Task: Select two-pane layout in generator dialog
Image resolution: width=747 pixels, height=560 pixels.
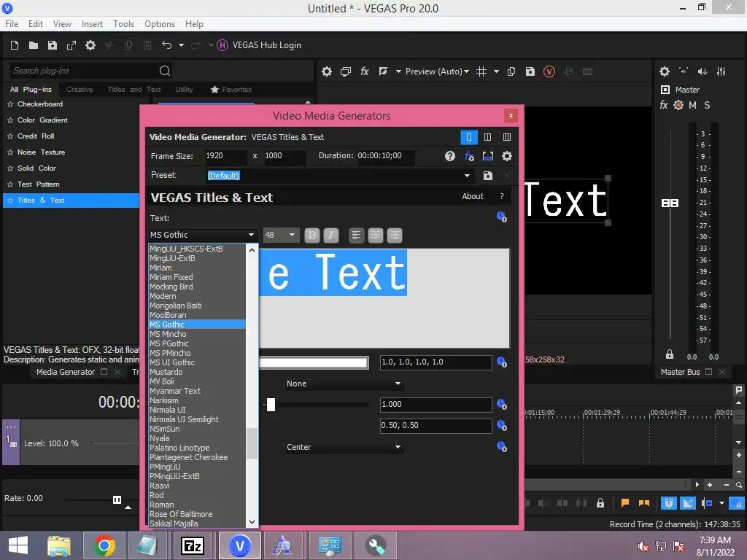Action: pos(488,137)
